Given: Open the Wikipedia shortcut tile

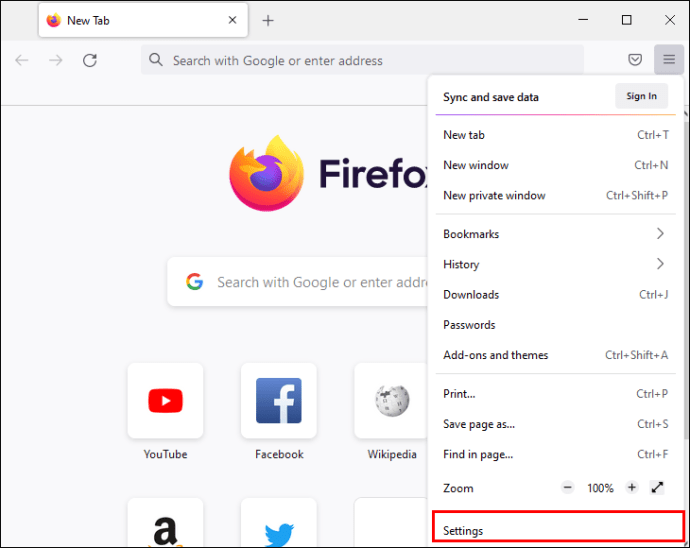Looking at the screenshot, I should point(391,401).
